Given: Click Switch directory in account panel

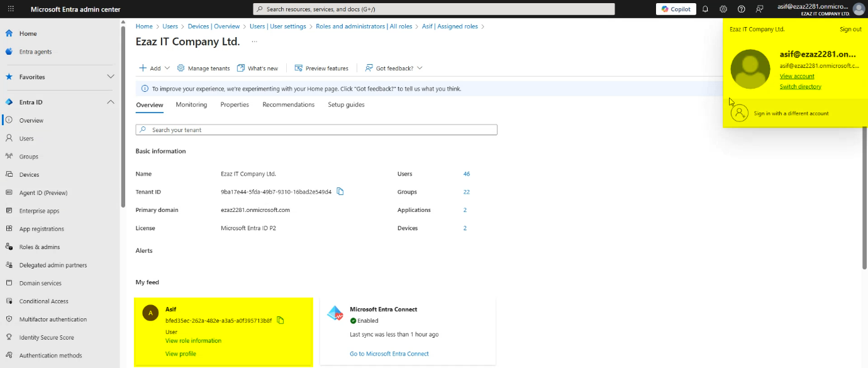Looking at the screenshot, I should coord(800,87).
